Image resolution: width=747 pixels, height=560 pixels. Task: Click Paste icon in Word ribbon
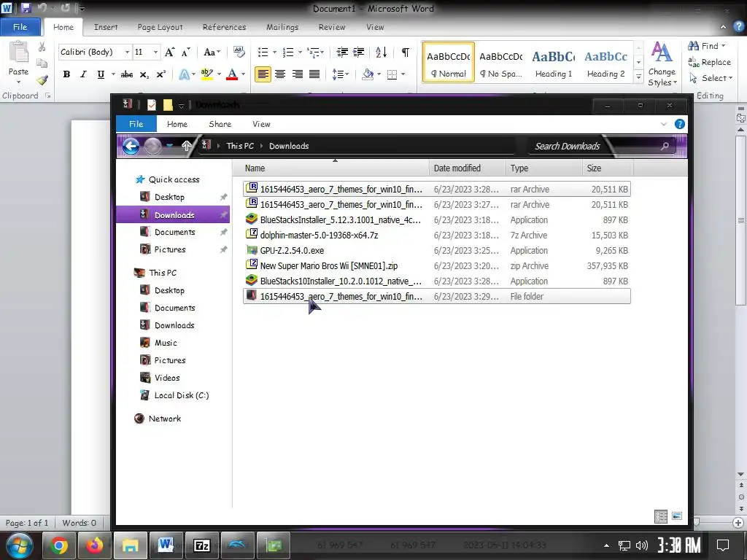pyautogui.click(x=18, y=52)
